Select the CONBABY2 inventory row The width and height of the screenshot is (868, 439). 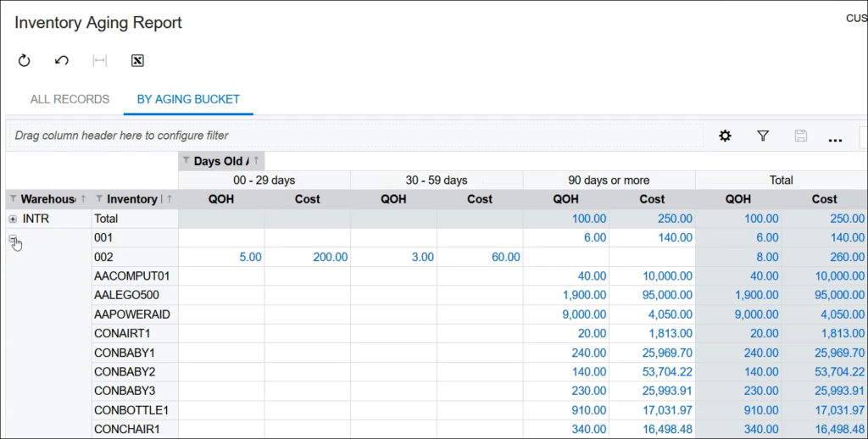[x=125, y=371]
